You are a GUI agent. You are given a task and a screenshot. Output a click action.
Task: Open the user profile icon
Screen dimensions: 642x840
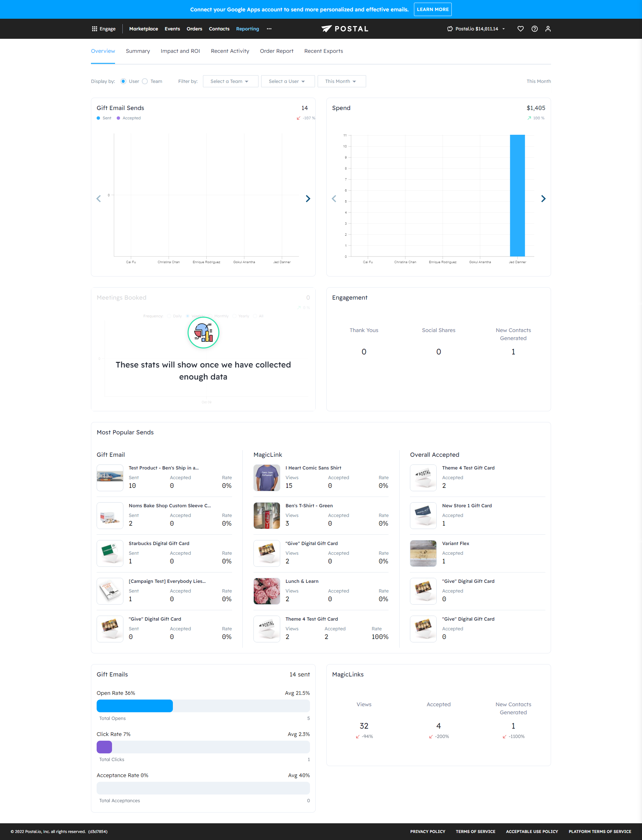pos(548,29)
